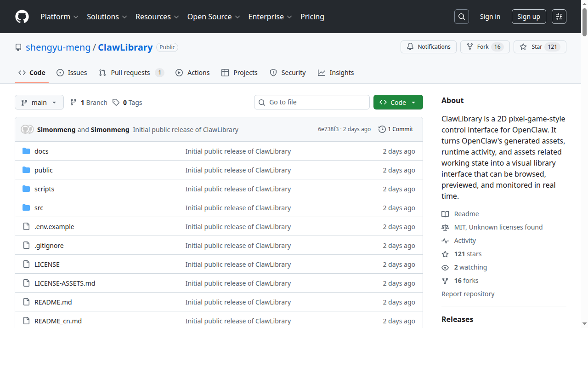Expand the Solutions menu
The image size is (588, 368).
pos(107,17)
